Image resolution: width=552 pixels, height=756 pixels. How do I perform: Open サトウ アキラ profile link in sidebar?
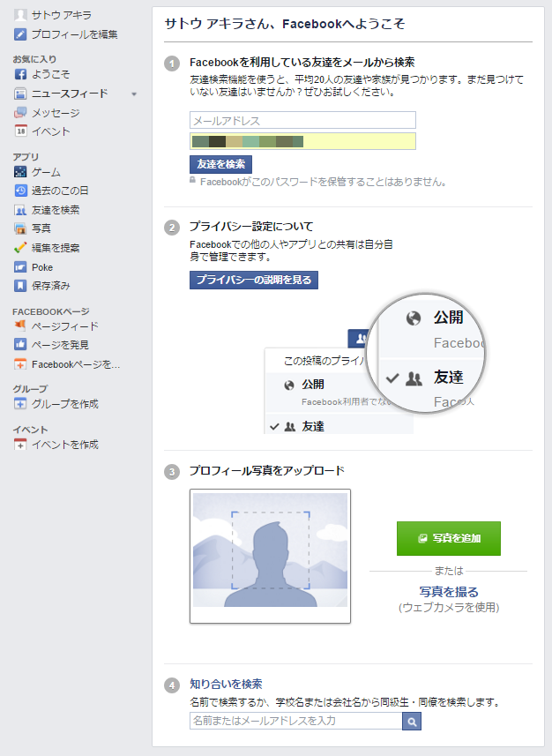pyautogui.click(x=62, y=15)
